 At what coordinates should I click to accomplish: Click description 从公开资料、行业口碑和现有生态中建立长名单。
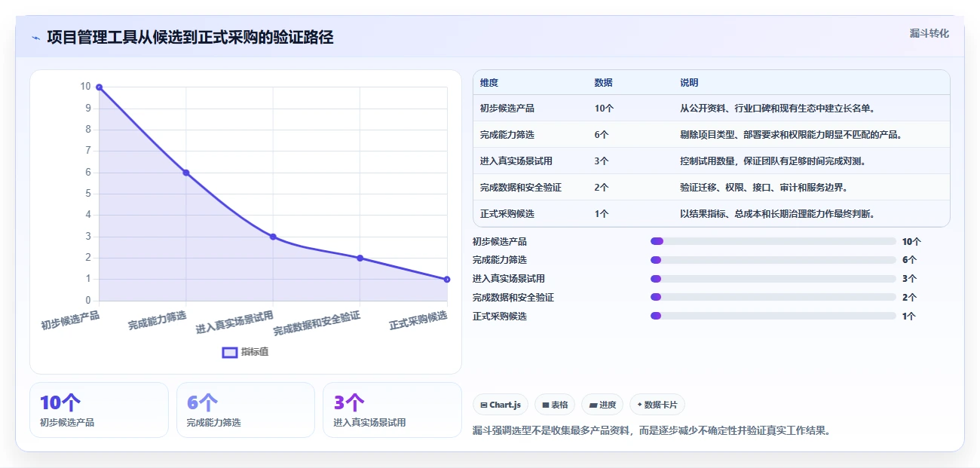[777, 109]
